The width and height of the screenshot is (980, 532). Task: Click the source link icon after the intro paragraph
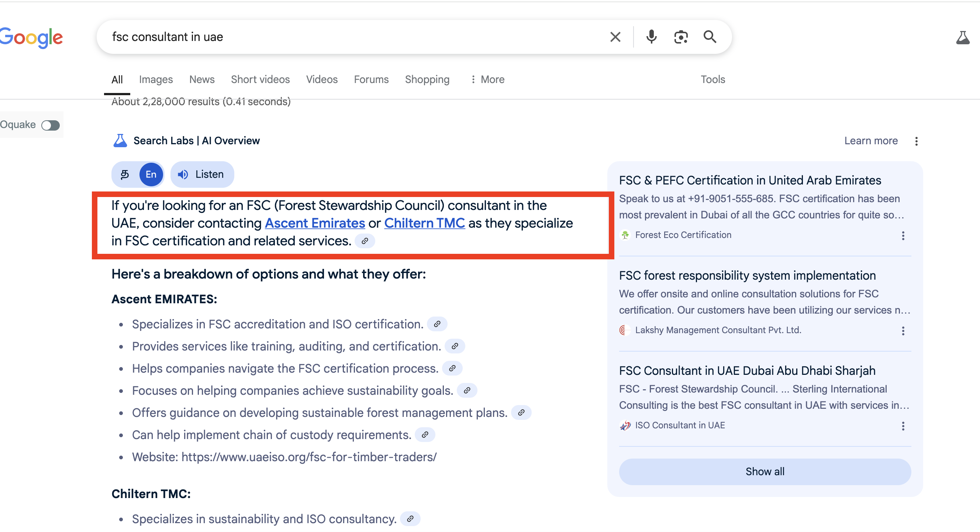point(365,241)
